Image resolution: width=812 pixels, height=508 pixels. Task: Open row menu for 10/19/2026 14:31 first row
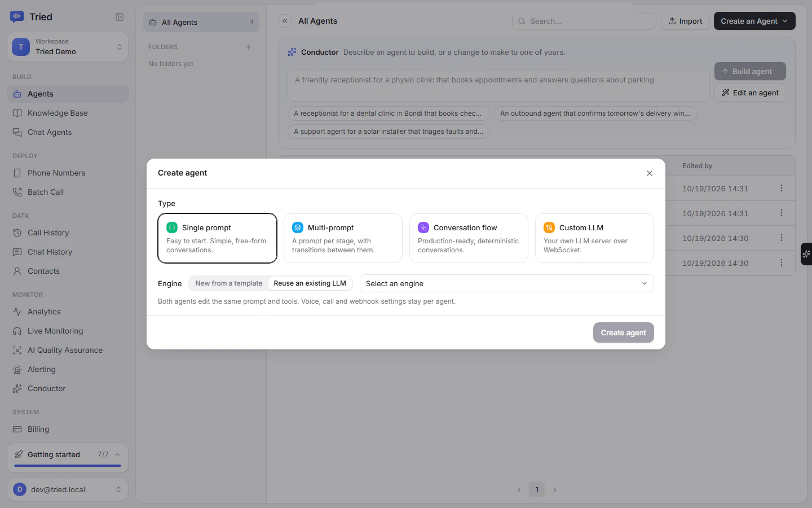click(x=782, y=188)
